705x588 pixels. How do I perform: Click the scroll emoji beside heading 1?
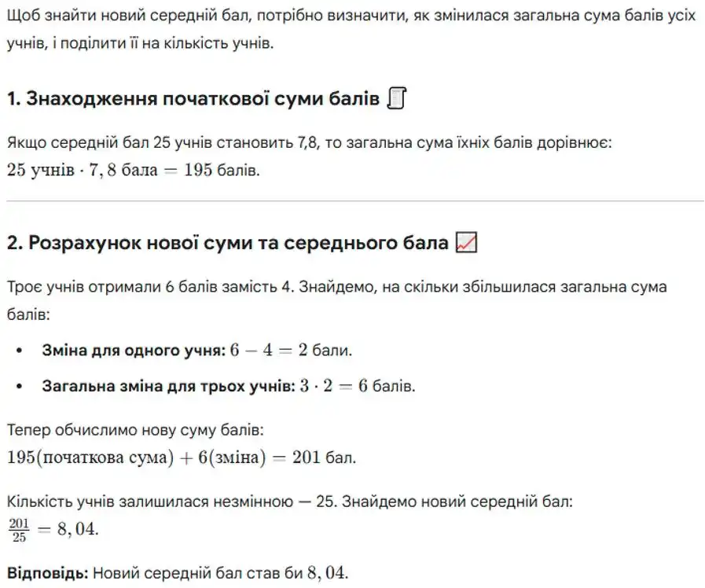(397, 100)
